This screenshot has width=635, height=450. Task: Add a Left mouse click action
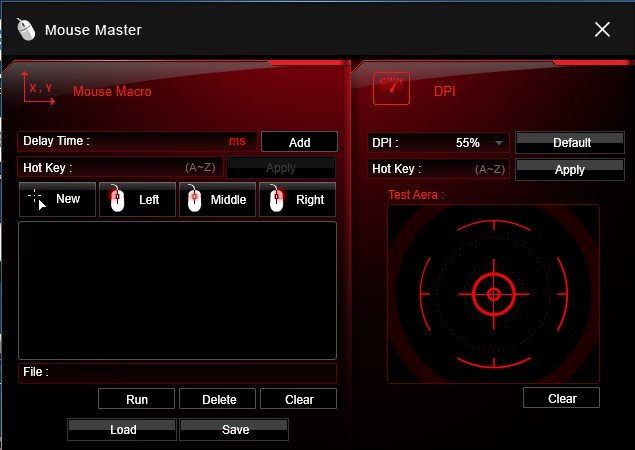point(137,199)
